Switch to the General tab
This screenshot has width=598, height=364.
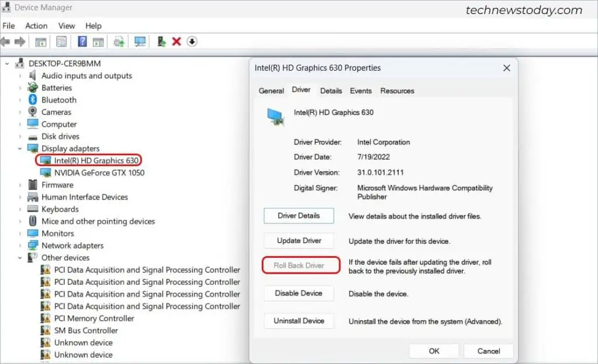(x=271, y=90)
